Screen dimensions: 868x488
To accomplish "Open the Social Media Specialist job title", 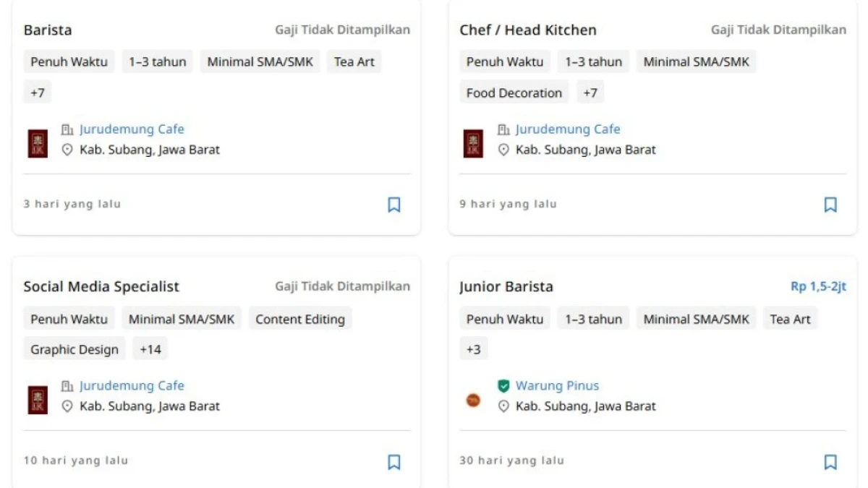I will (x=101, y=287).
